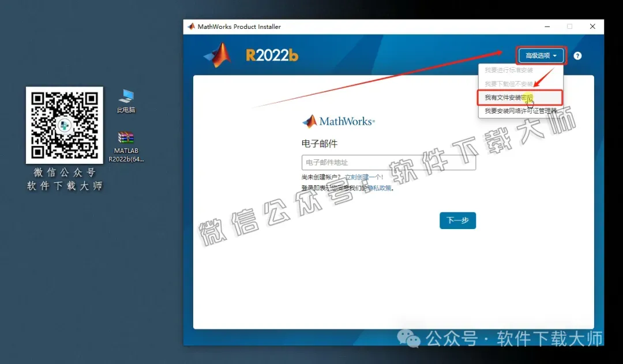This screenshot has height=364, width=623.
Task: Click the QR code image on desktop
Action: (x=65, y=125)
